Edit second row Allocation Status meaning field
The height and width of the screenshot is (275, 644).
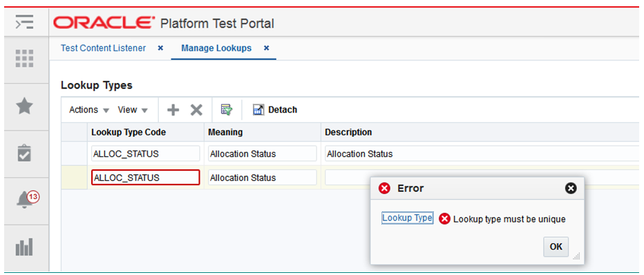[262, 178]
